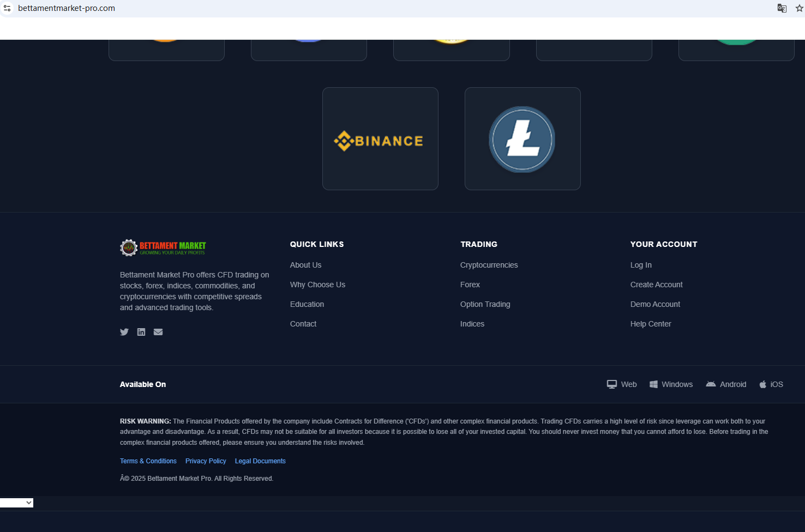Click the iOS platform label
The width and height of the screenshot is (805, 532).
pos(777,384)
